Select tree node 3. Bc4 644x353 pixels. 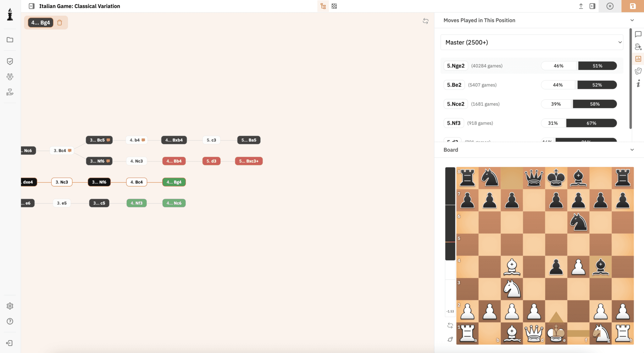(62, 151)
